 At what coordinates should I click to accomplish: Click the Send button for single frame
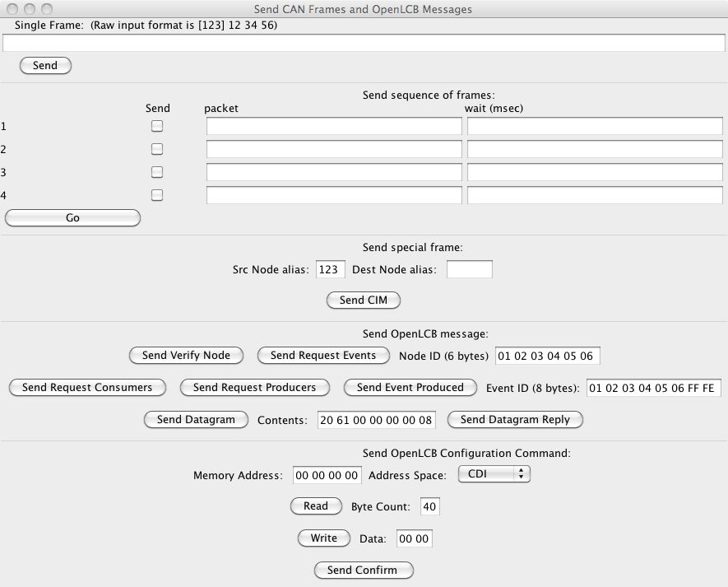coord(45,66)
